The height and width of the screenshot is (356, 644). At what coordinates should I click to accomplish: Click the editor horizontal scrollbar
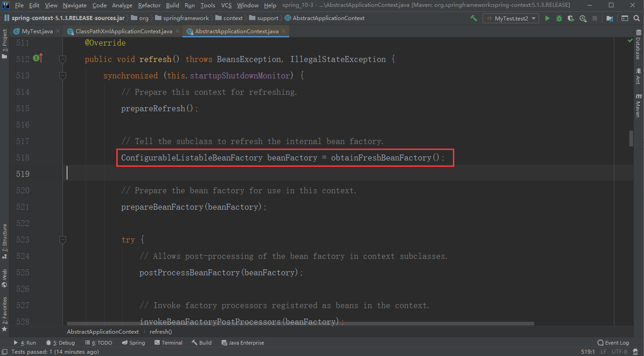click(x=301, y=324)
